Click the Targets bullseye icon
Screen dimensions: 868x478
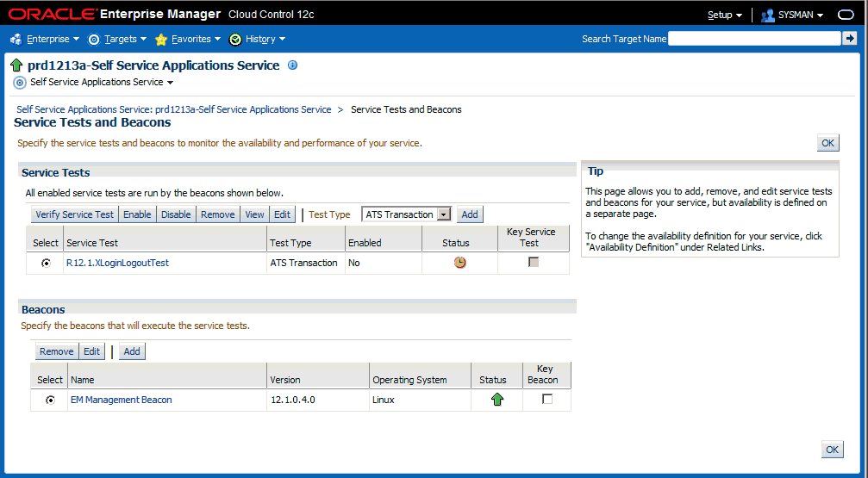click(x=94, y=40)
